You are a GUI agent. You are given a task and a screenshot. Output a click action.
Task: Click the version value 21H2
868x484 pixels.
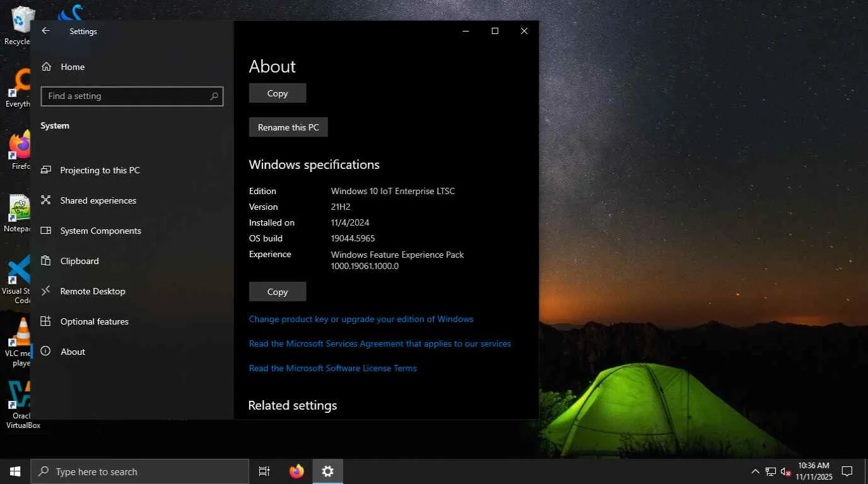[x=341, y=207]
